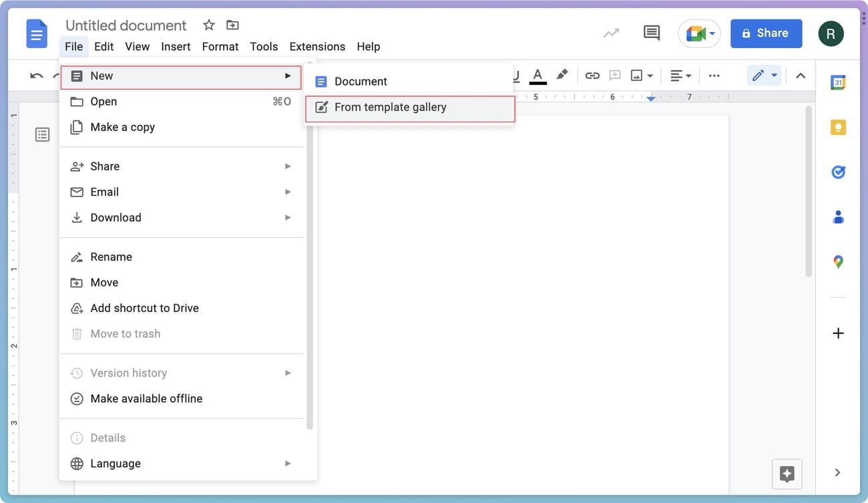Open comment history icon
Image resolution: width=868 pixels, height=503 pixels.
click(651, 33)
